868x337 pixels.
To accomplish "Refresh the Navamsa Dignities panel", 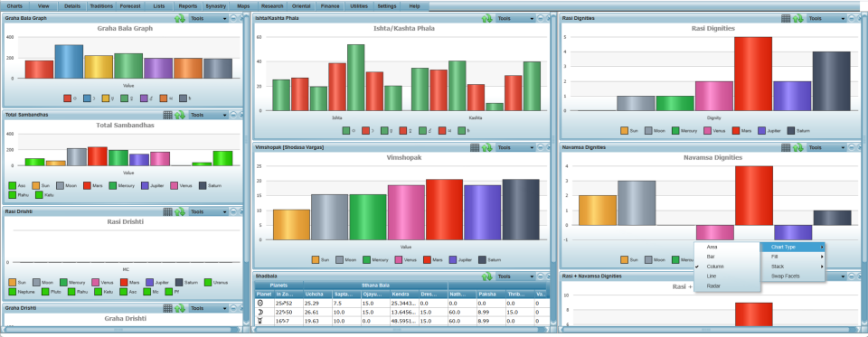I will (797, 148).
